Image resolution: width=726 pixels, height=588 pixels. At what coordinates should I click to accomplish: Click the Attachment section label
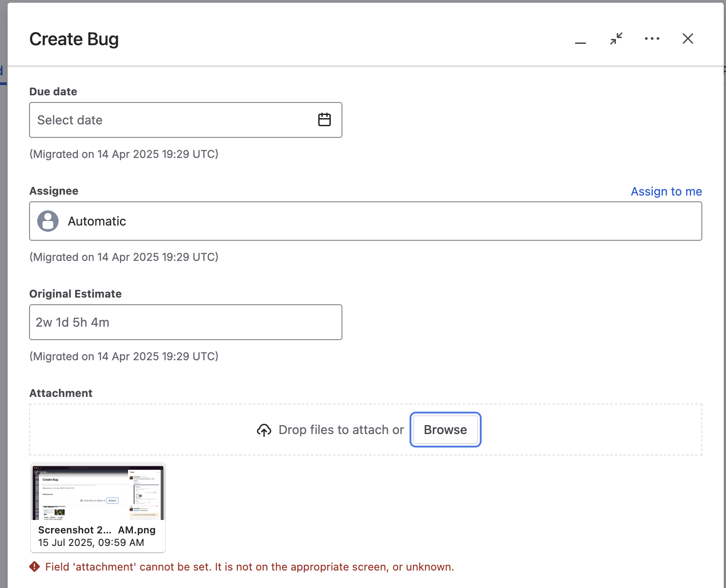click(x=61, y=393)
